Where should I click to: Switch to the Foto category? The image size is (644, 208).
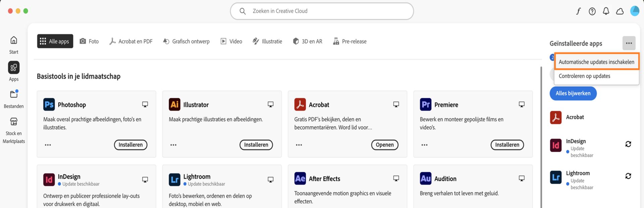tap(89, 41)
